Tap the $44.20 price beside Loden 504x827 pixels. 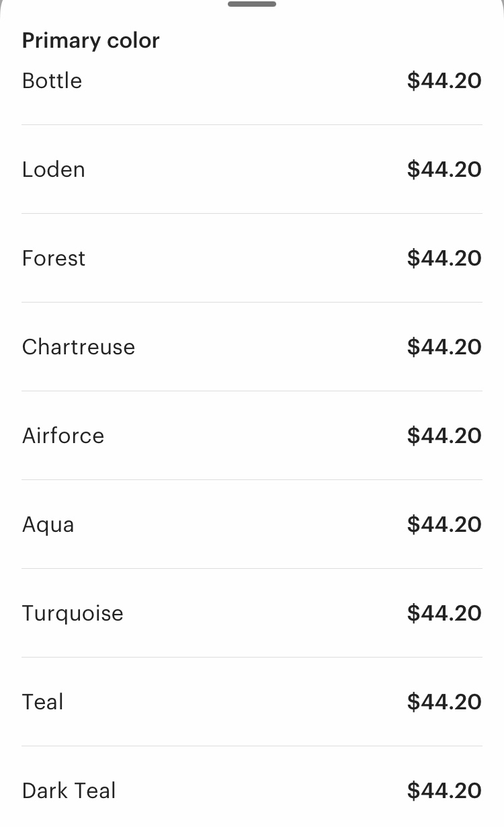[444, 169]
